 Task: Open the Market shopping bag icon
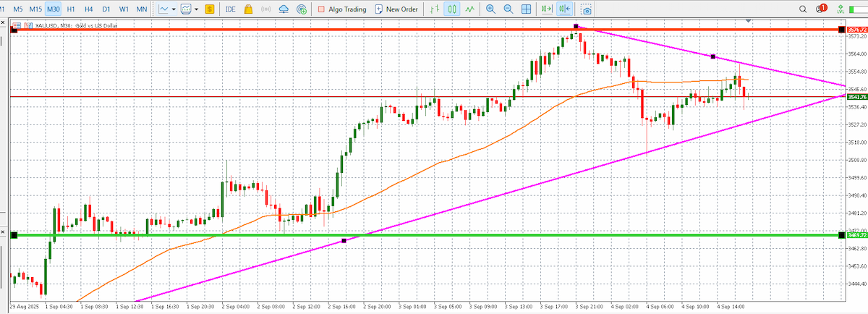click(x=248, y=9)
